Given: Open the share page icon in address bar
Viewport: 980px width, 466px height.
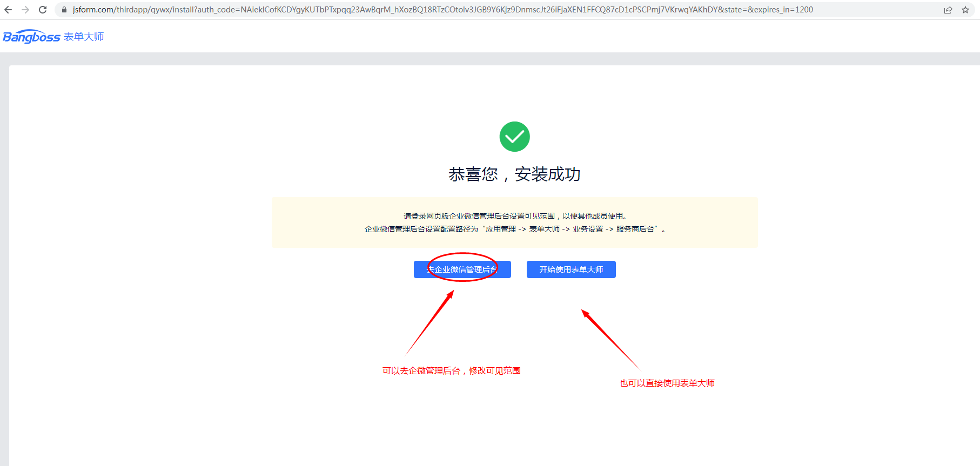Looking at the screenshot, I should [948, 10].
